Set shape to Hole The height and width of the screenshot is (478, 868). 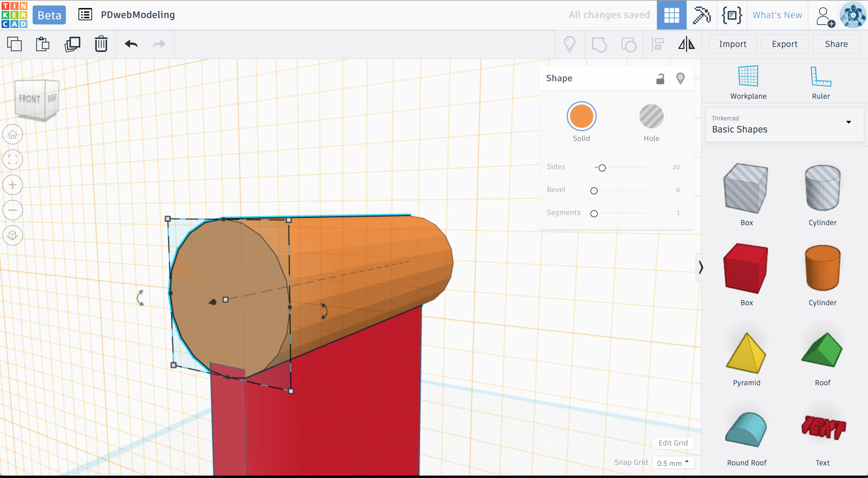pos(651,116)
